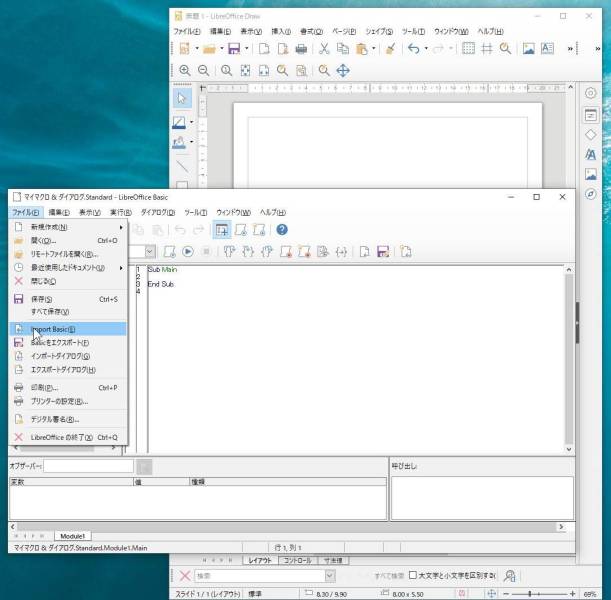Image resolution: width=611 pixels, height=600 pixels.
Task: Select インポートダイアログ menu entry
Action: 68,356
